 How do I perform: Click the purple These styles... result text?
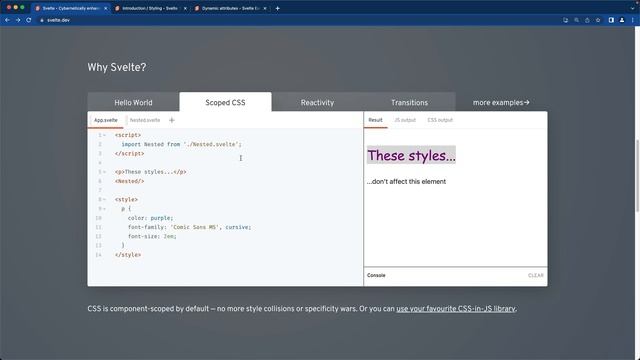tap(411, 155)
